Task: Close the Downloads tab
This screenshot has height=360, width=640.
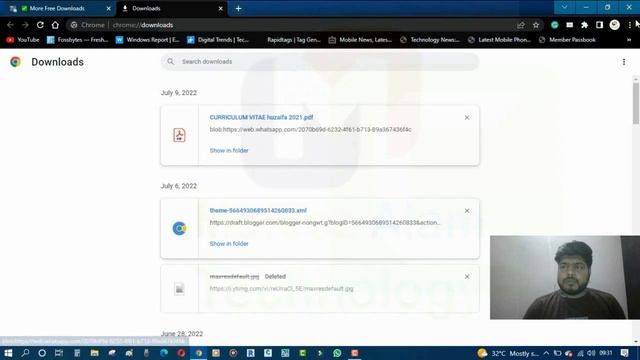Action: click(220, 8)
